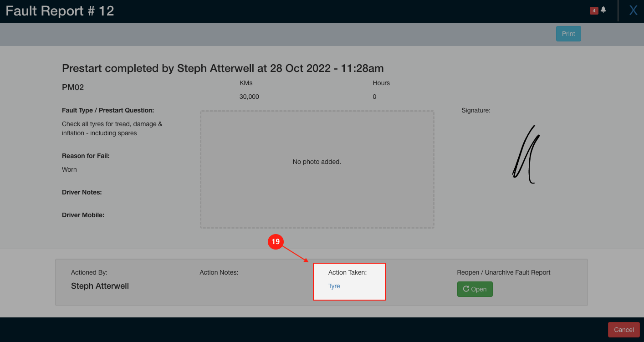This screenshot has width=644, height=342.
Task: Close the dialog with the blue X
Action: coord(633,10)
